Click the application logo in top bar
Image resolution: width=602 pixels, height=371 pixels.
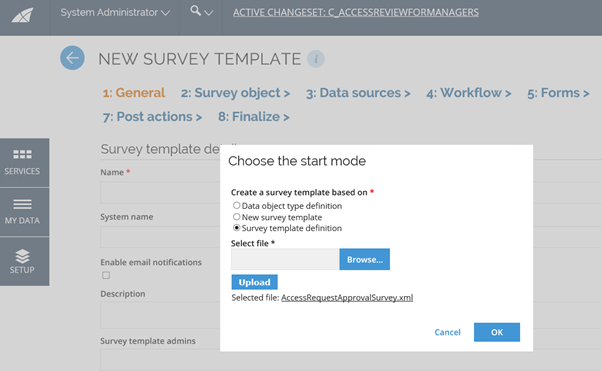tap(23, 15)
